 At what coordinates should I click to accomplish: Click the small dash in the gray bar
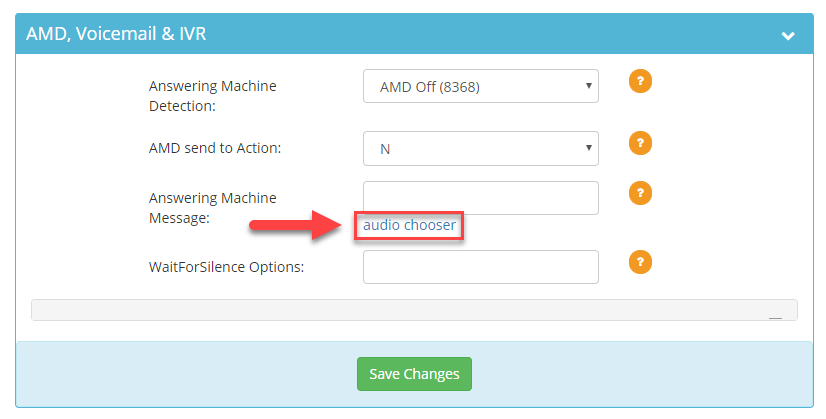coord(775,318)
